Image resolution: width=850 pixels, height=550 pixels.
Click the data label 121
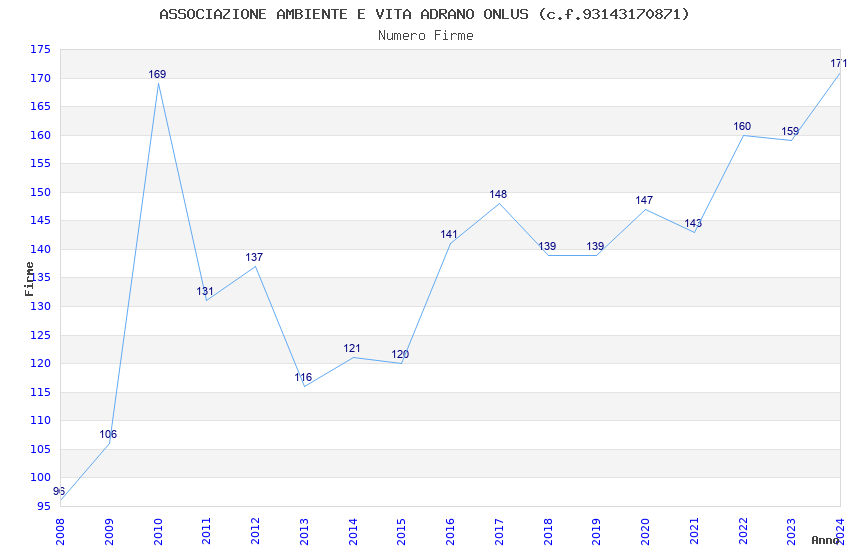(x=352, y=348)
